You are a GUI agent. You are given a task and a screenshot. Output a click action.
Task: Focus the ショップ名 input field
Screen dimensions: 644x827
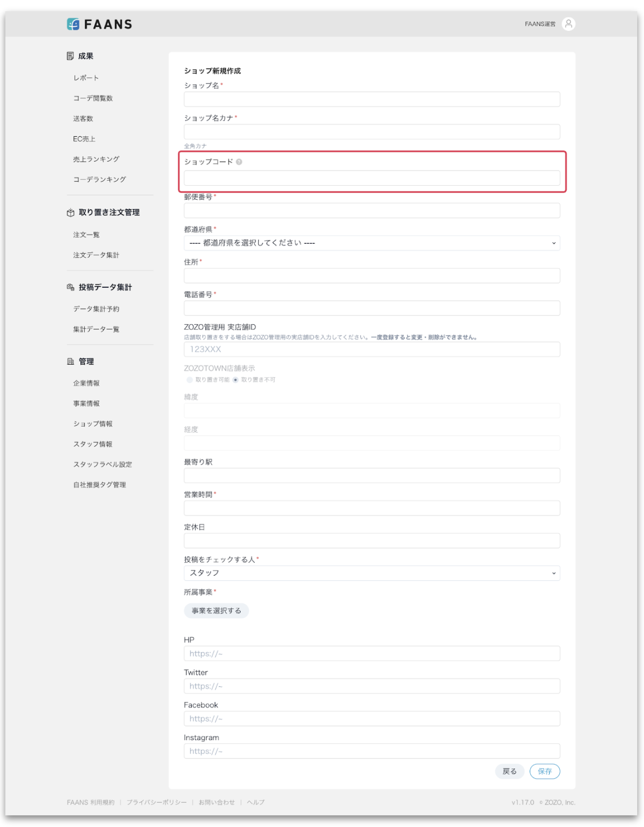pos(371,99)
